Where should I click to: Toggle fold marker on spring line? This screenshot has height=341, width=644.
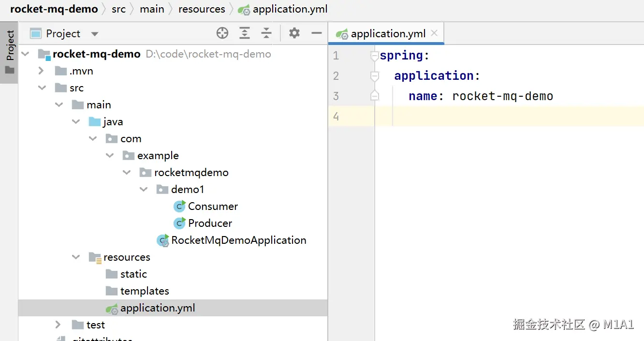click(374, 56)
